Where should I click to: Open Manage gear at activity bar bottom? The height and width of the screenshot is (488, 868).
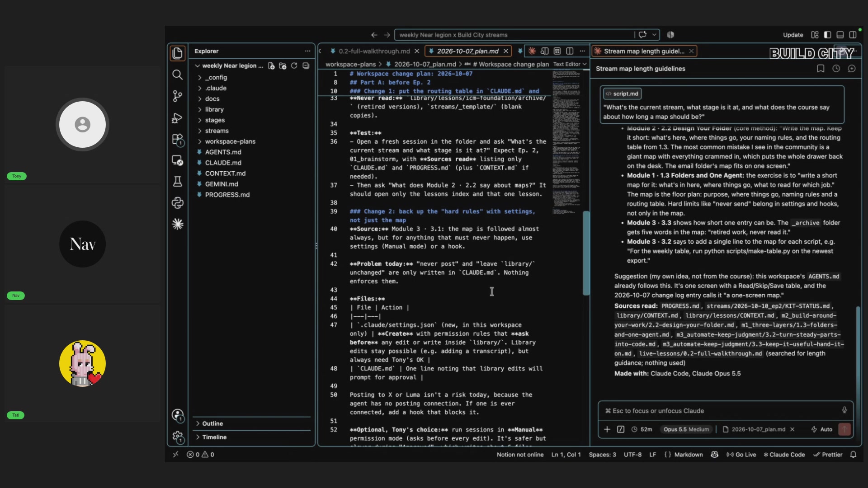tap(177, 437)
